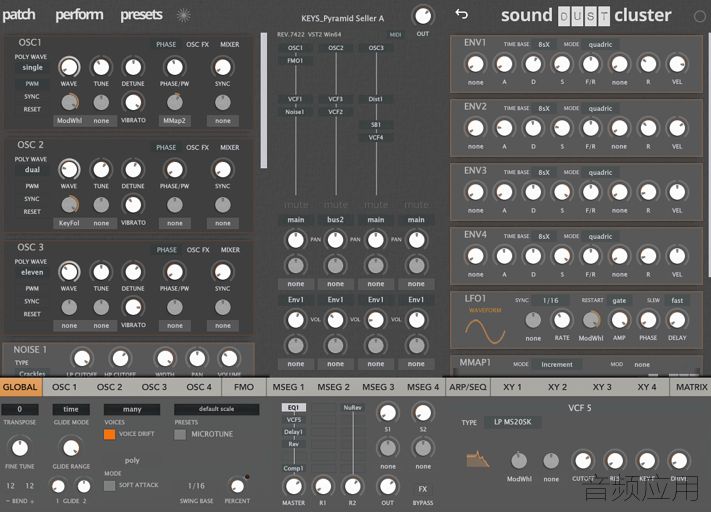This screenshot has height=512, width=711.
Task: Click the LFO1 DELAY knob
Action: (677, 320)
